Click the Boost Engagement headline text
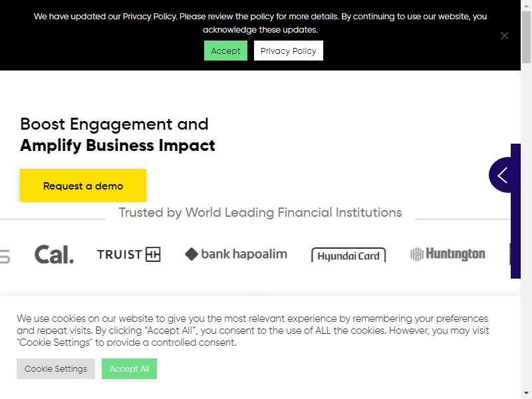 (x=114, y=124)
